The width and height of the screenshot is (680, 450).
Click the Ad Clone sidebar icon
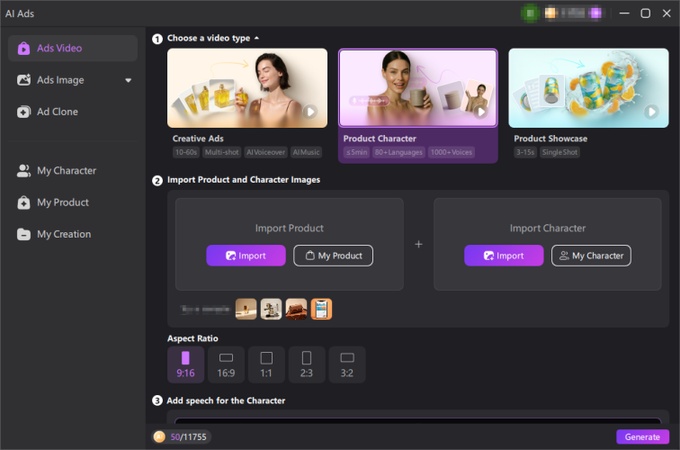point(24,111)
